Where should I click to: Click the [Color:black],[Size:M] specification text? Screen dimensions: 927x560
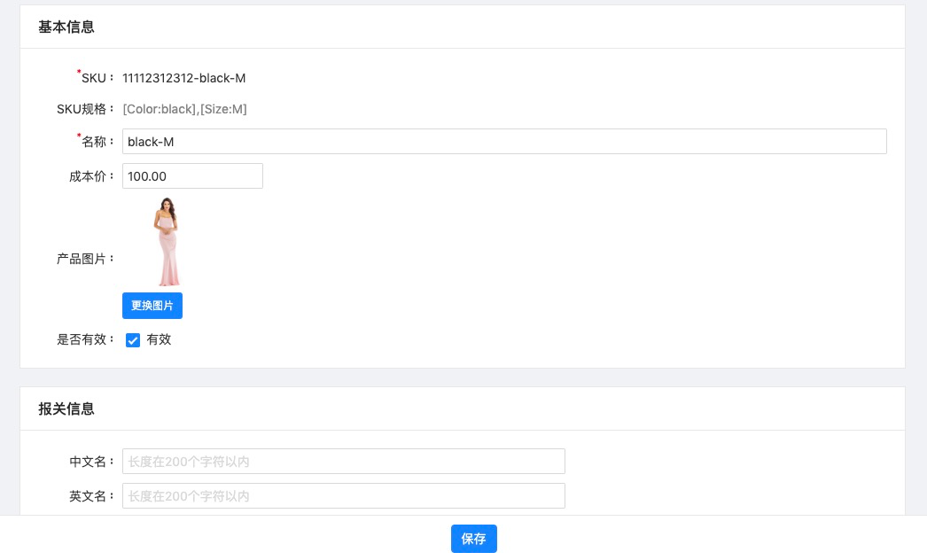184,109
